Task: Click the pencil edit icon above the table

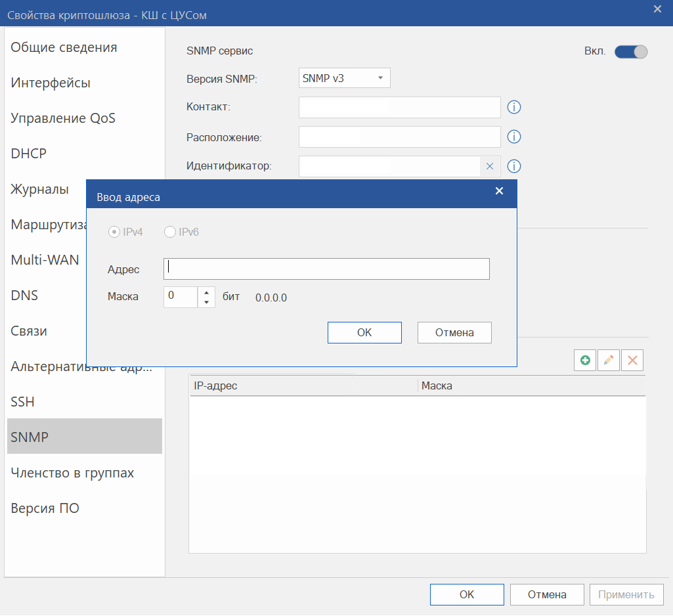Action: [x=609, y=360]
